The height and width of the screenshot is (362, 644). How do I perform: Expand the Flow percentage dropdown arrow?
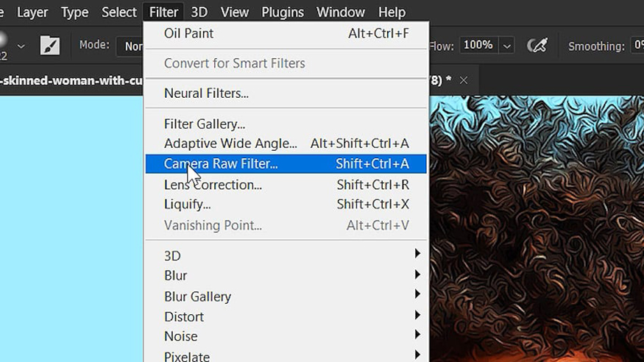[507, 46]
